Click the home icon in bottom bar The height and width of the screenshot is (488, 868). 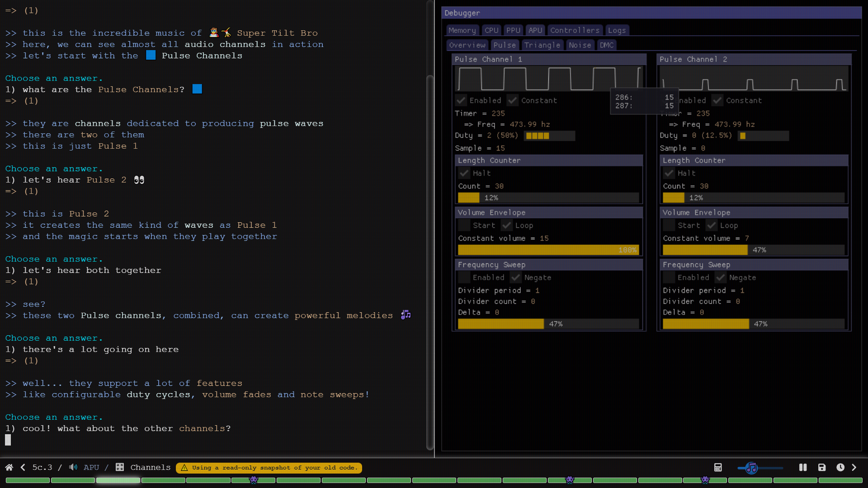tap(9, 468)
